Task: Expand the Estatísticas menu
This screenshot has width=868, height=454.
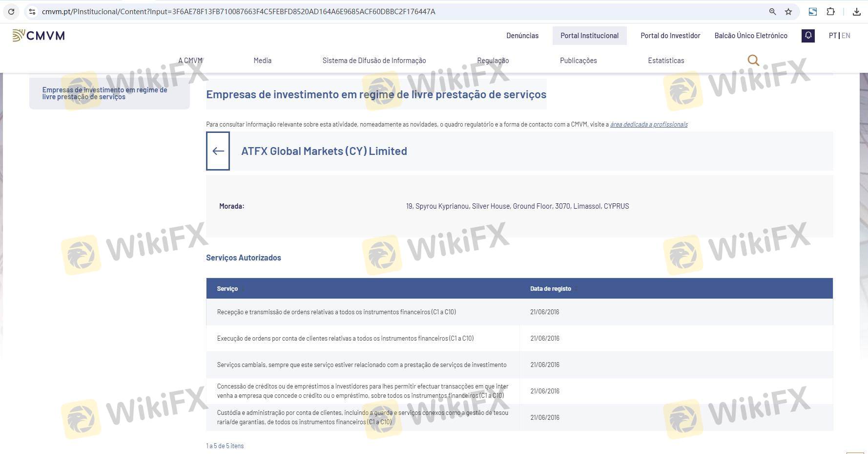Action: point(666,61)
